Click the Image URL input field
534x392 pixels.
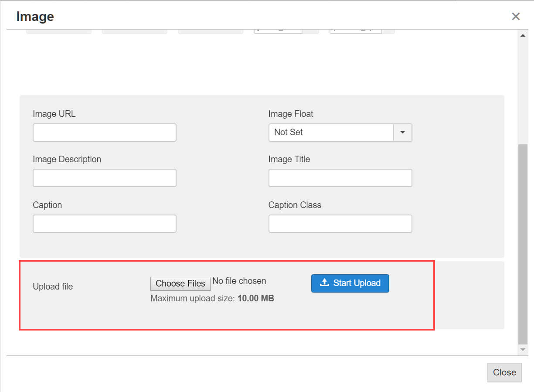tap(105, 133)
